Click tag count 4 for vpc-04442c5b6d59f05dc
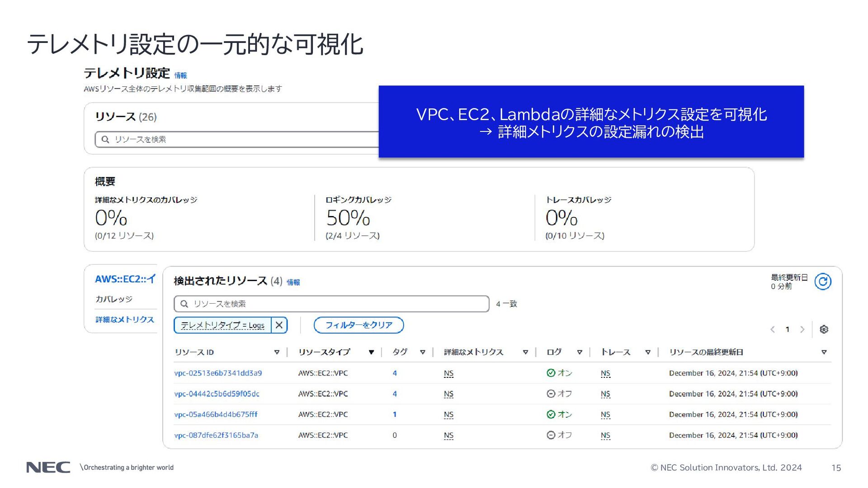The width and height of the screenshot is (868, 488). [x=395, y=394]
